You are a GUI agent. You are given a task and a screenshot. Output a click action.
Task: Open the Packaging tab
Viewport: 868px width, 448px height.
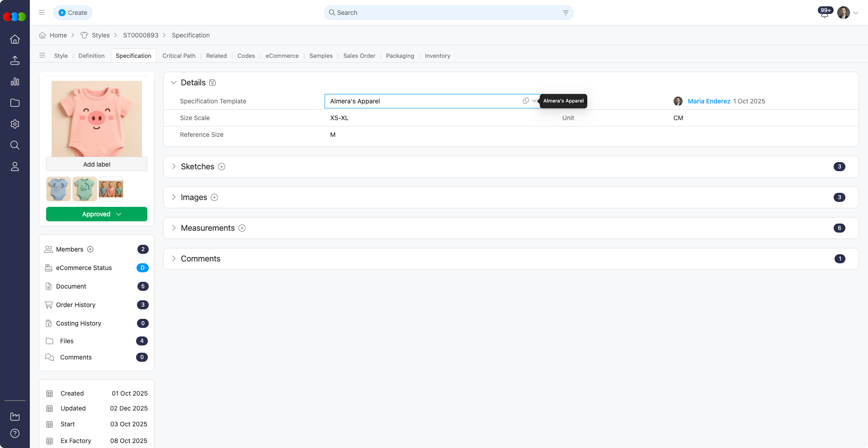tap(400, 56)
